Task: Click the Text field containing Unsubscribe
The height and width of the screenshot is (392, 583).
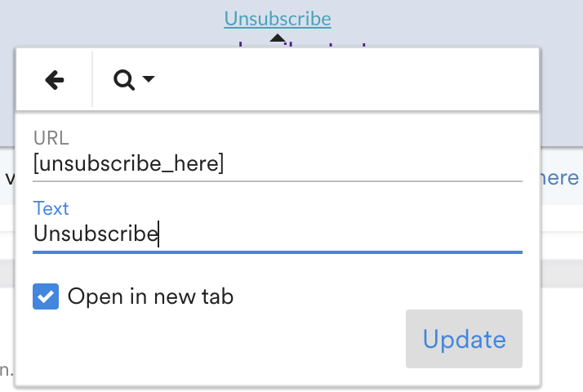Action: coord(276,234)
